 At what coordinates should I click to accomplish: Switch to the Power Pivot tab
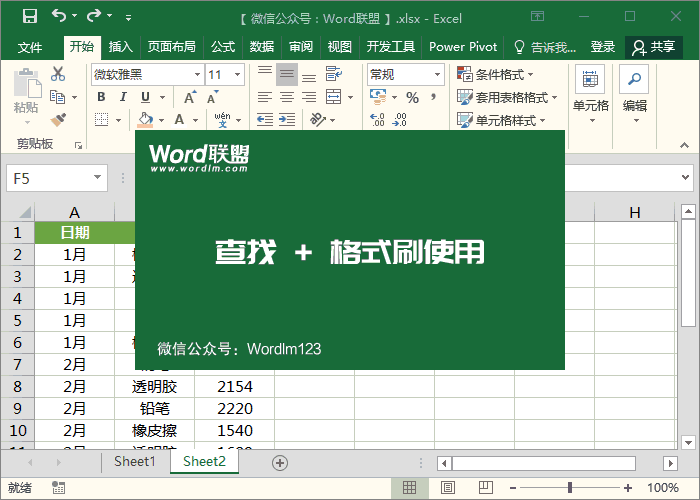(x=463, y=47)
